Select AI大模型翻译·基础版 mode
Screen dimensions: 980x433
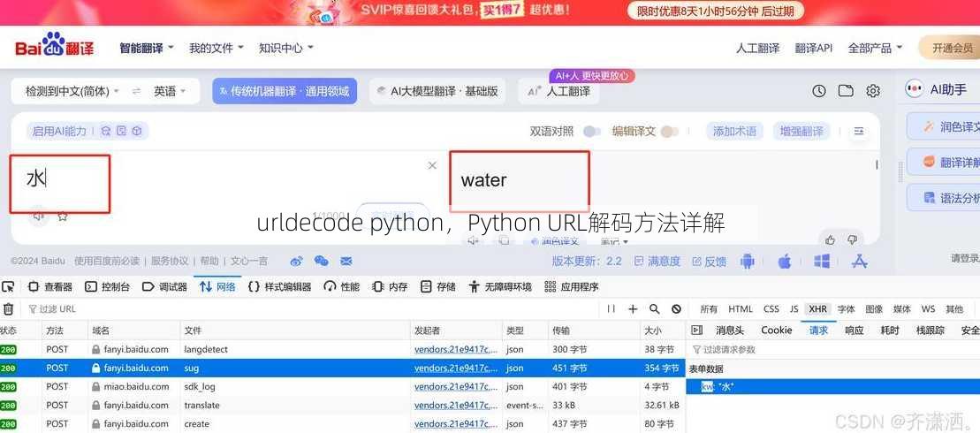pos(437,91)
